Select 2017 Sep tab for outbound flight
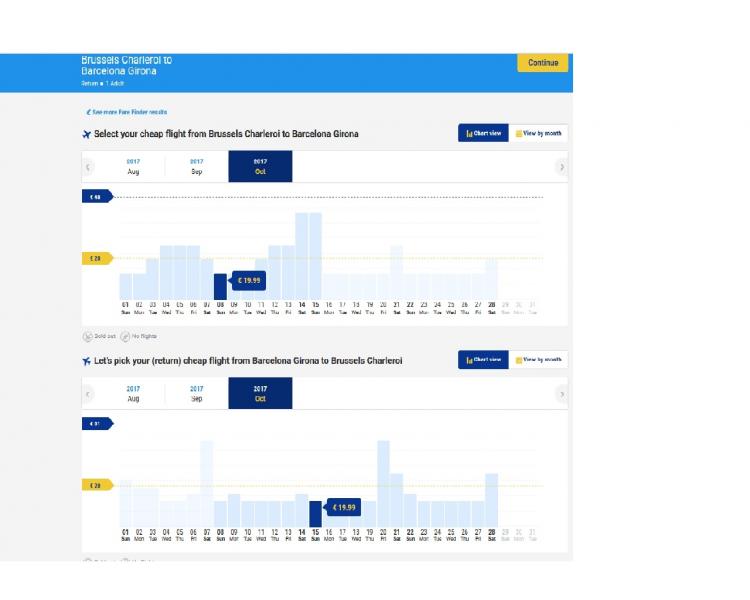750x600 pixels. pyautogui.click(x=197, y=167)
